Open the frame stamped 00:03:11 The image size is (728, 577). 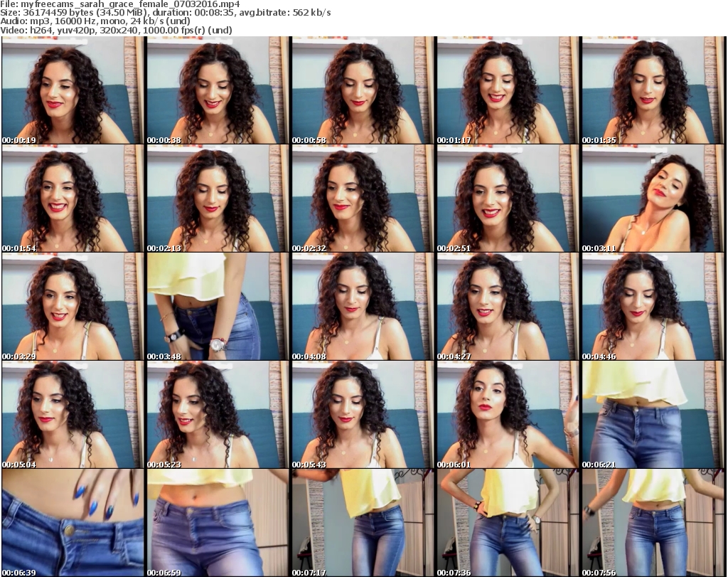[653, 198]
